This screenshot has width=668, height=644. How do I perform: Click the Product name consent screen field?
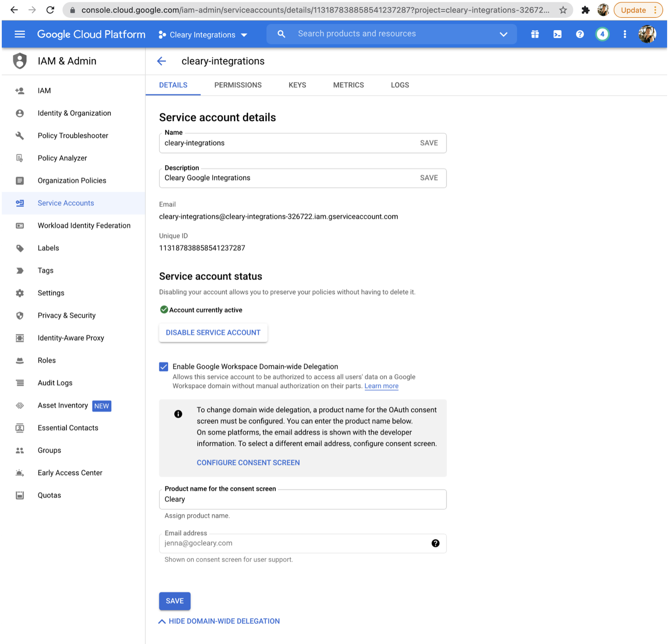[x=303, y=500]
